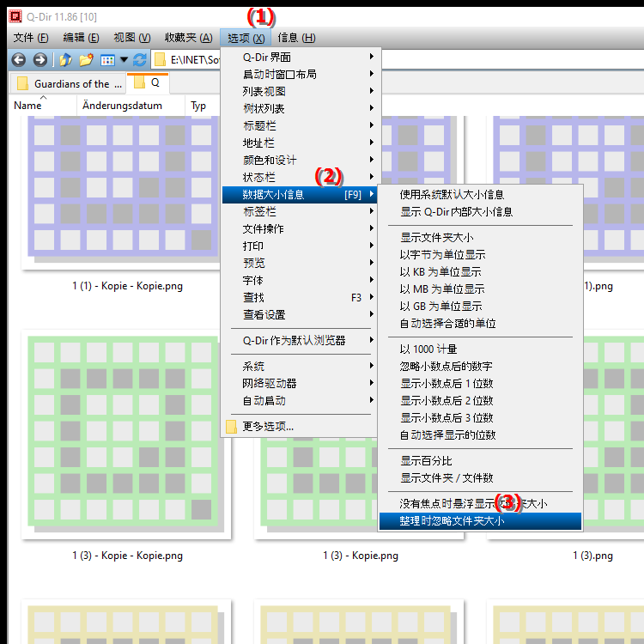This screenshot has width=644, height=644.
Task: Select thumbnail 1 (3) - Kopie - Kopie.png
Action: [126, 434]
